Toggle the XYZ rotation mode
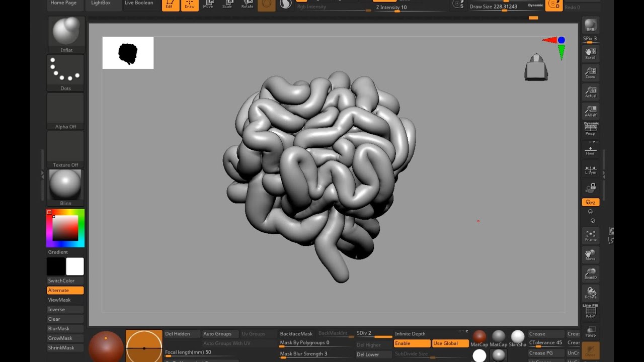The height and width of the screenshot is (362, 644). [x=591, y=202]
